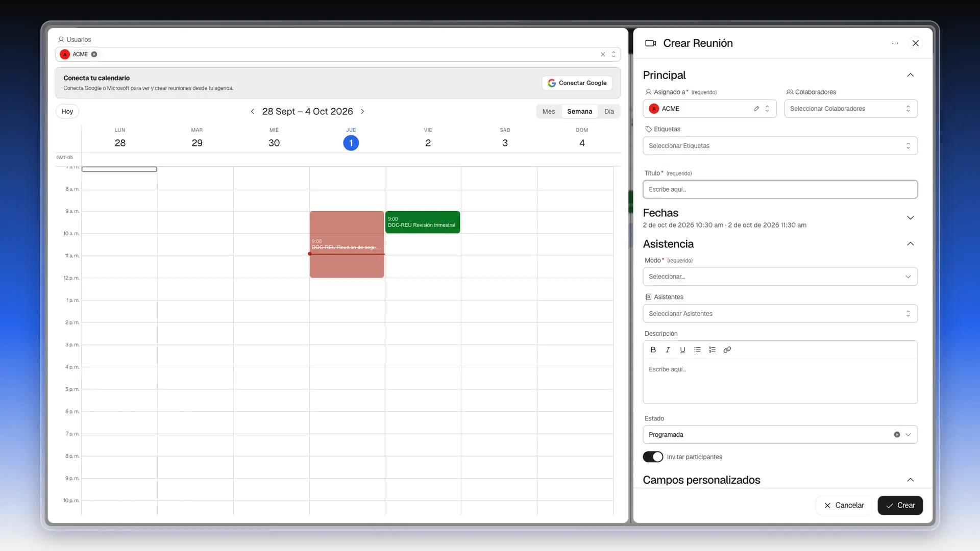Open the DOC-REU Revisión trimestral event
The image size is (980, 551).
423,222
